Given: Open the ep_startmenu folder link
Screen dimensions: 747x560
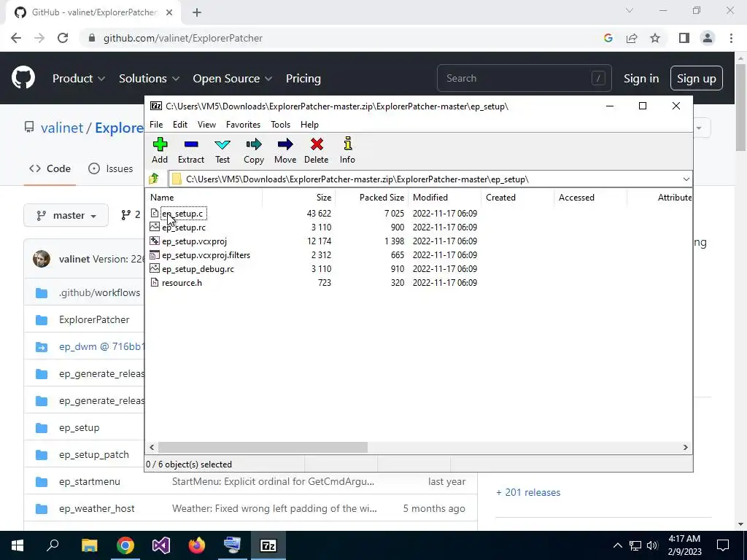Looking at the screenshot, I should [90, 481].
